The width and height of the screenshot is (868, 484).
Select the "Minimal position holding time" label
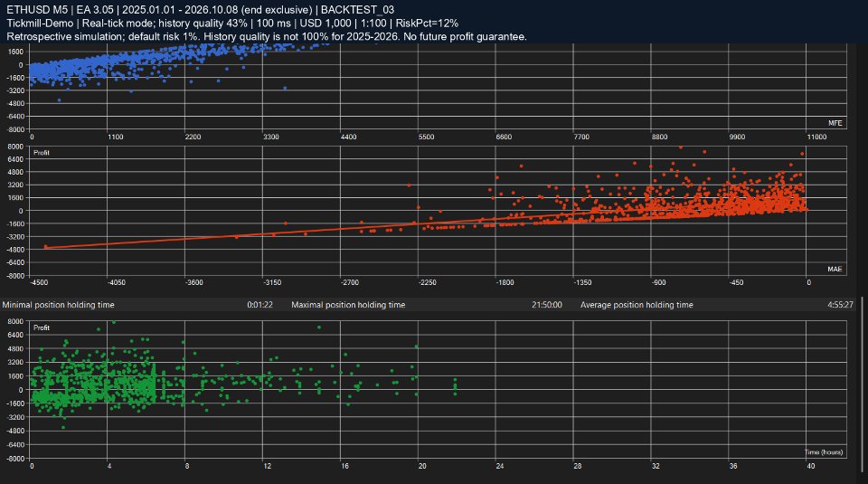click(x=58, y=305)
